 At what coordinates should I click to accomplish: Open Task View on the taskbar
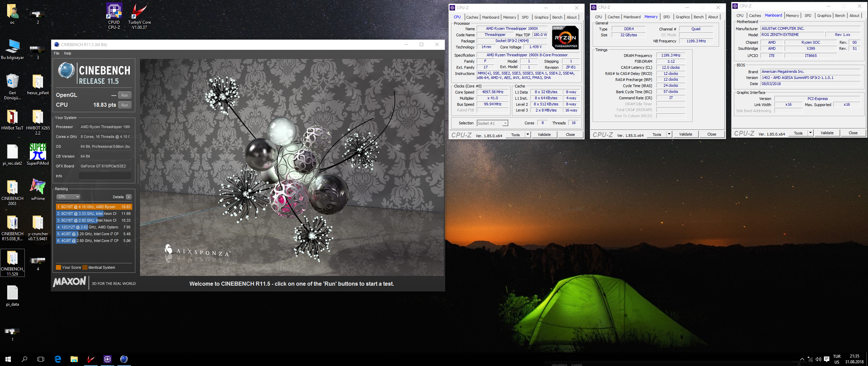(x=41, y=359)
